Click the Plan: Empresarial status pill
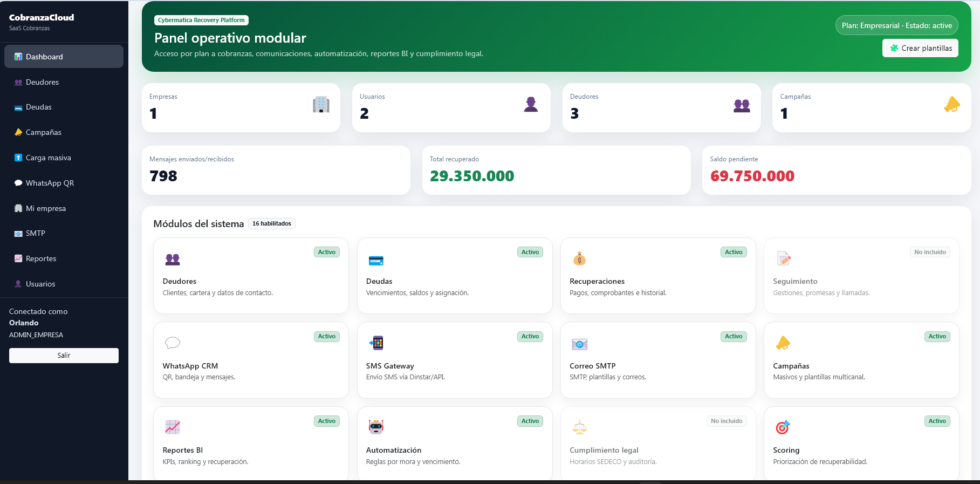The image size is (980, 484). [x=896, y=25]
